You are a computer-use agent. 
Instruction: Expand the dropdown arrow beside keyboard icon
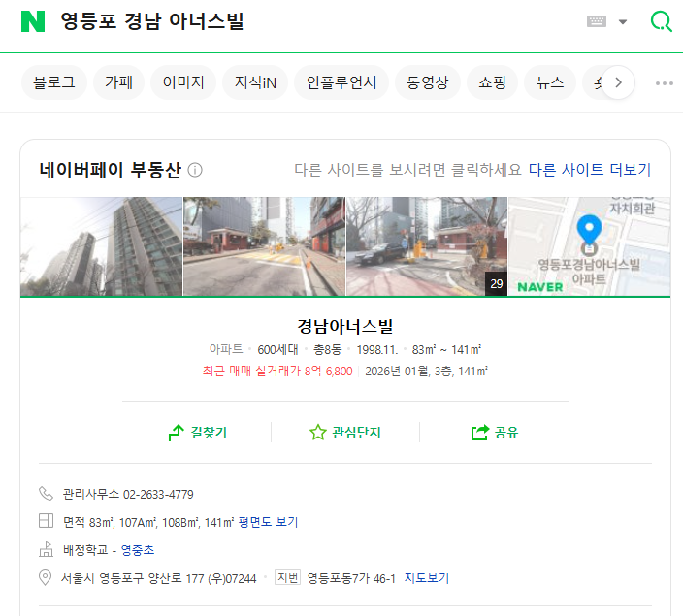click(623, 21)
